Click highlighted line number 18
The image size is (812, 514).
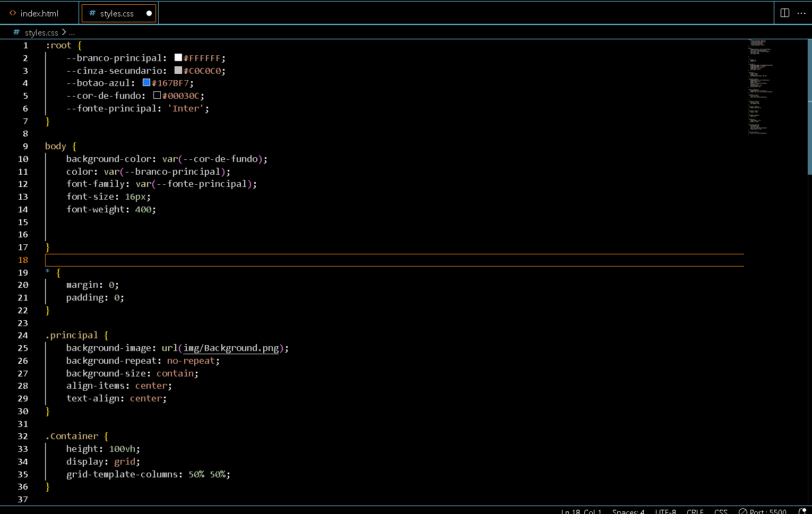click(x=23, y=260)
